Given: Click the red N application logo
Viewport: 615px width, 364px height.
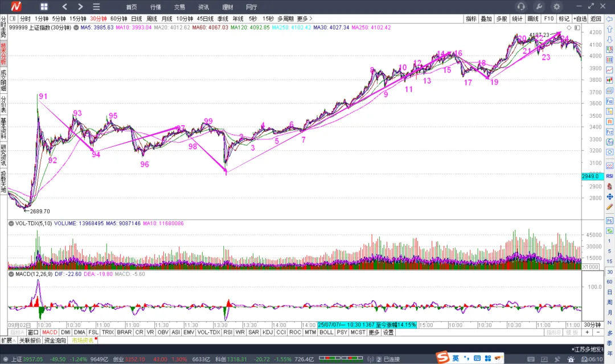Looking at the screenshot, I should 16,7.
